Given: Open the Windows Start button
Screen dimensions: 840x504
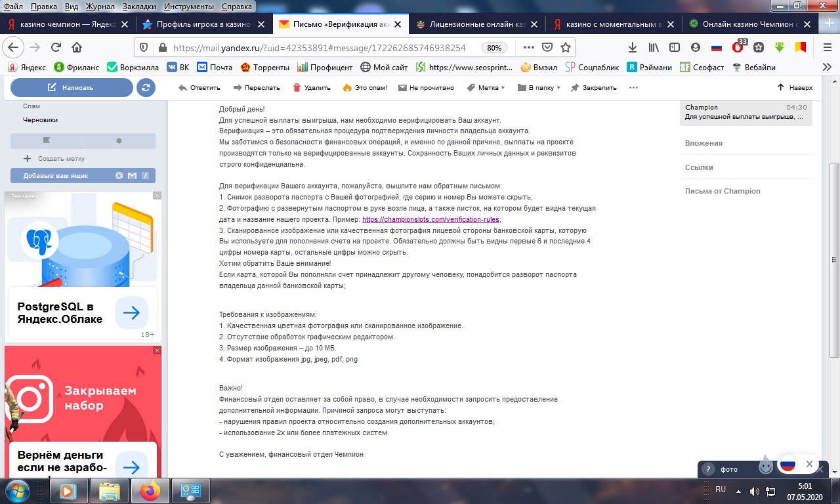Looking at the screenshot, I should [18, 491].
